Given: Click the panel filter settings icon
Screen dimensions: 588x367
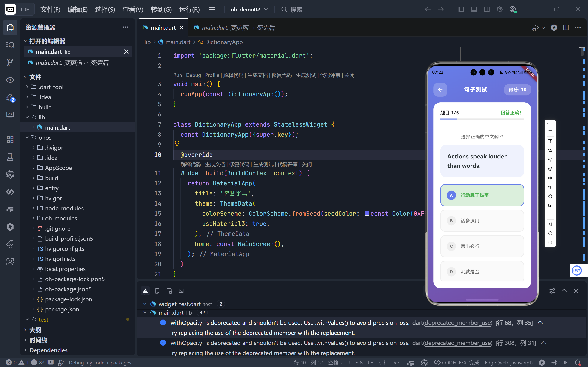Looking at the screenshot, I should 552,291.
